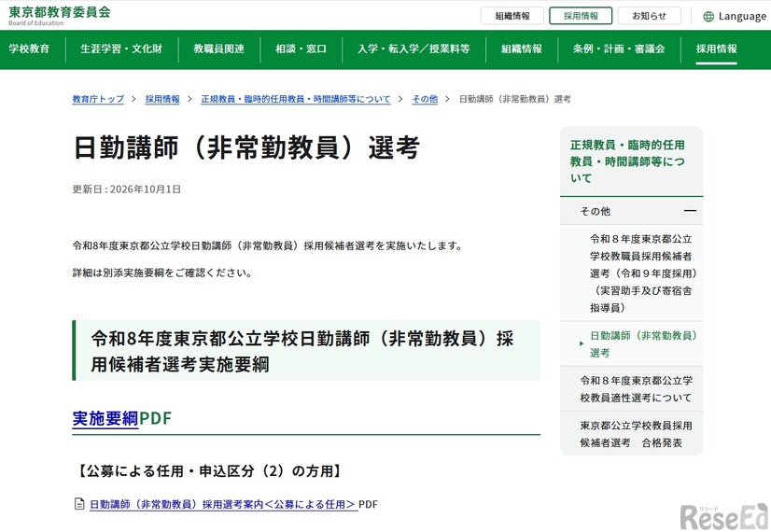Image resolution: width=771 pixels, height=532 pixels.
Task: Click the text 詳細は別添実施要綱をご確認ください。
Action: [x=162, y=273]
